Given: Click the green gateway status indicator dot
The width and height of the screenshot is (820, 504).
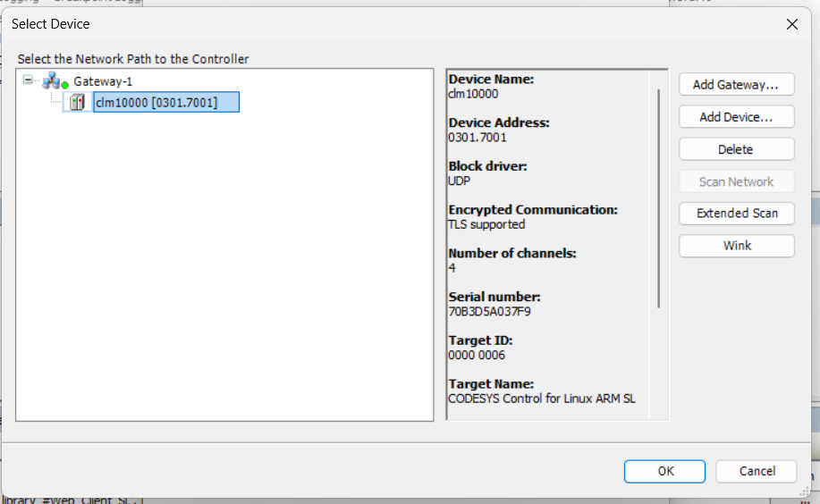Looking at the screenshot, I should [x=65, y=85].
